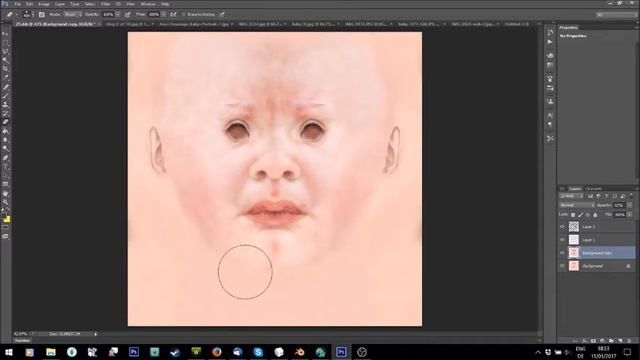Open the Image menu
This screenshot has width=640, height=360.
43,4
